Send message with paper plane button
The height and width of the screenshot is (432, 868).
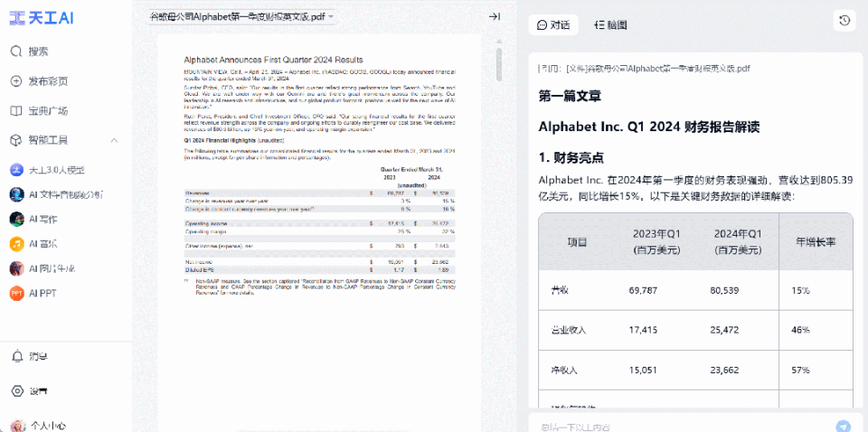tap(843, 427)
